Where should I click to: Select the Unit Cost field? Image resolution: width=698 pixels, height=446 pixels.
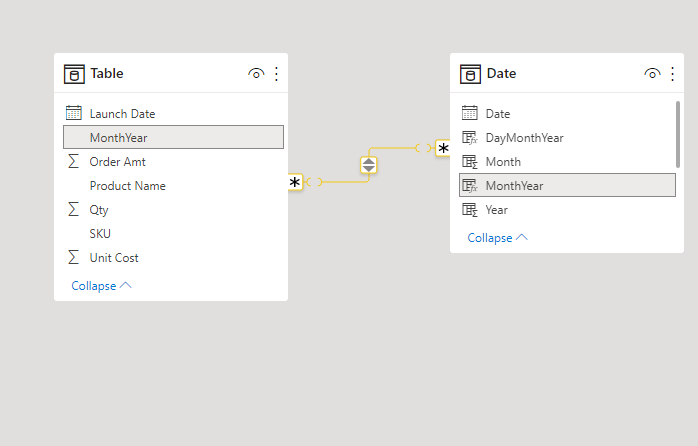tap(173, 258)
